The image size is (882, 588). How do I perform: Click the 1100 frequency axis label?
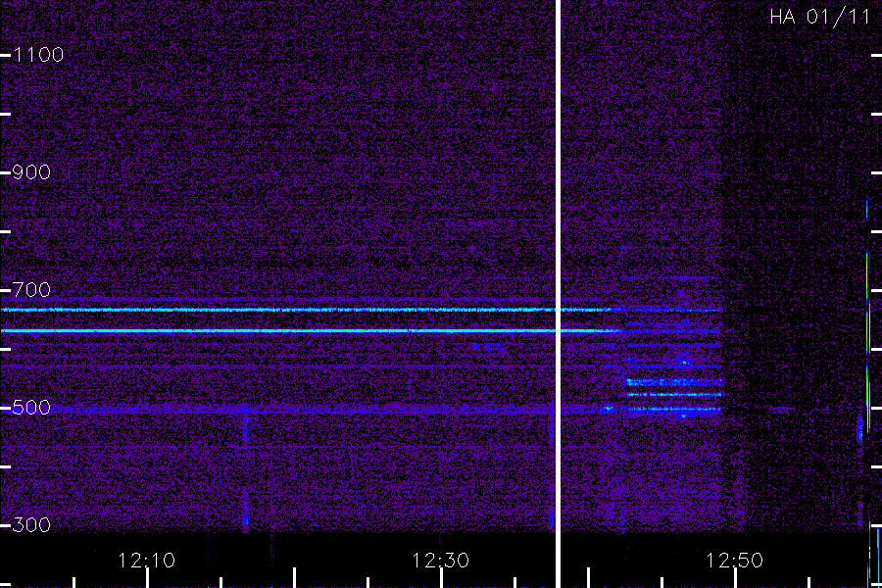coord(38,55)
